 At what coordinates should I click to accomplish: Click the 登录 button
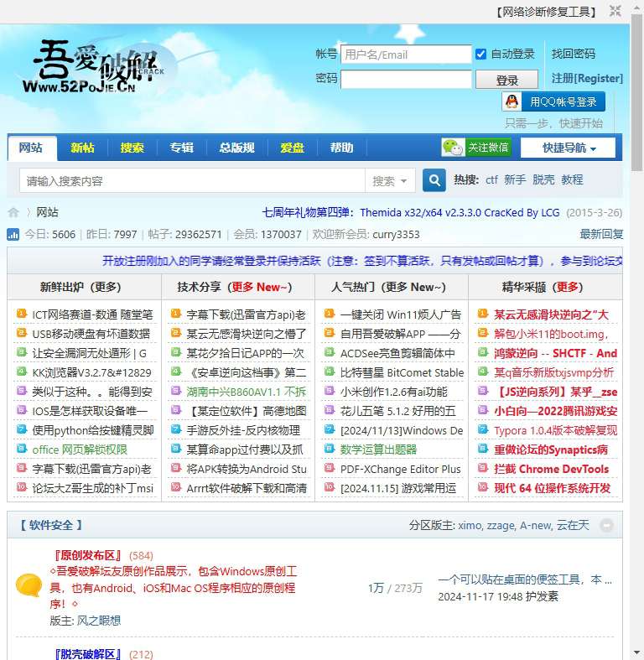pos(506,80)
